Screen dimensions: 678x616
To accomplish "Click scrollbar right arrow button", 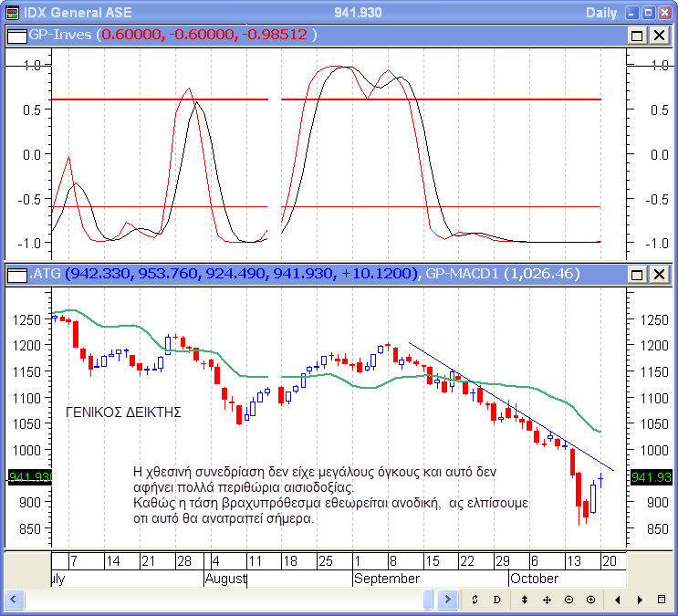I will click(x=447, y=600).
